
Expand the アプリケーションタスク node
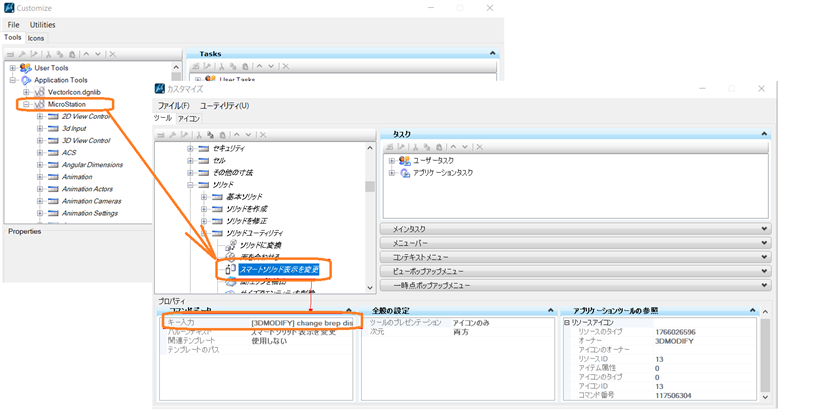392,173
